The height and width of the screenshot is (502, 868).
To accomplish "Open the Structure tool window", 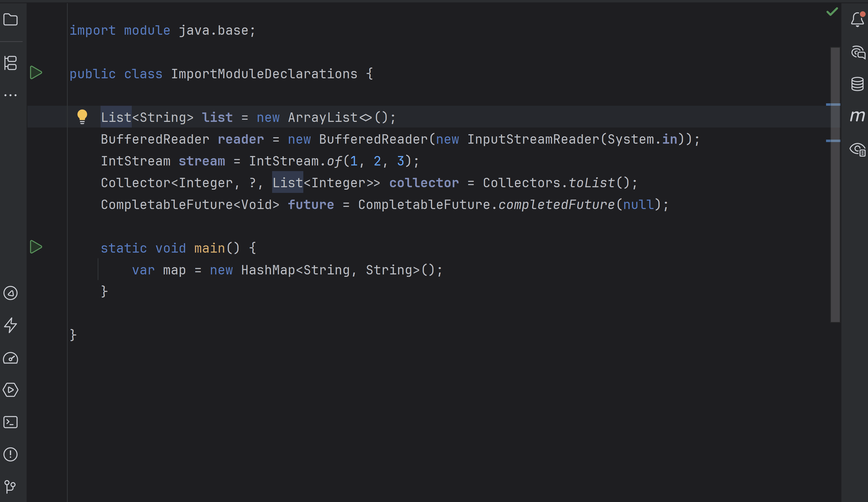I will click(x=10, y=63).
